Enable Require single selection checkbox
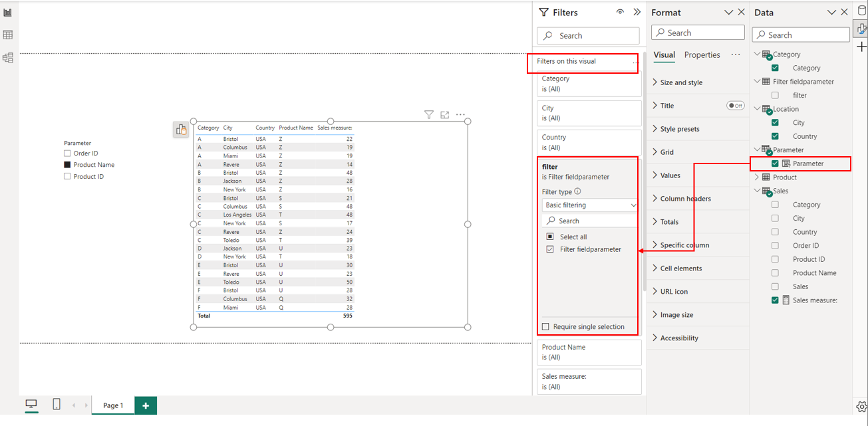This screenshot has width=868, height=426. 546,326
